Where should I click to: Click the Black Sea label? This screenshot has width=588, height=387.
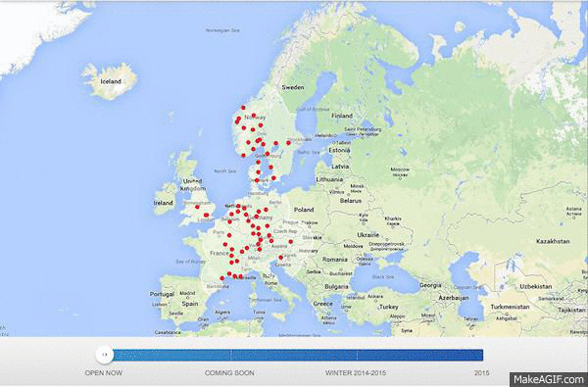click(x=383, y=277)
